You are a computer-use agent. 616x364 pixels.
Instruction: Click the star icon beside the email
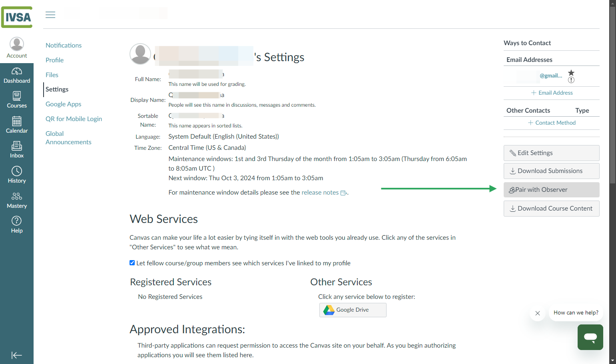571,73
